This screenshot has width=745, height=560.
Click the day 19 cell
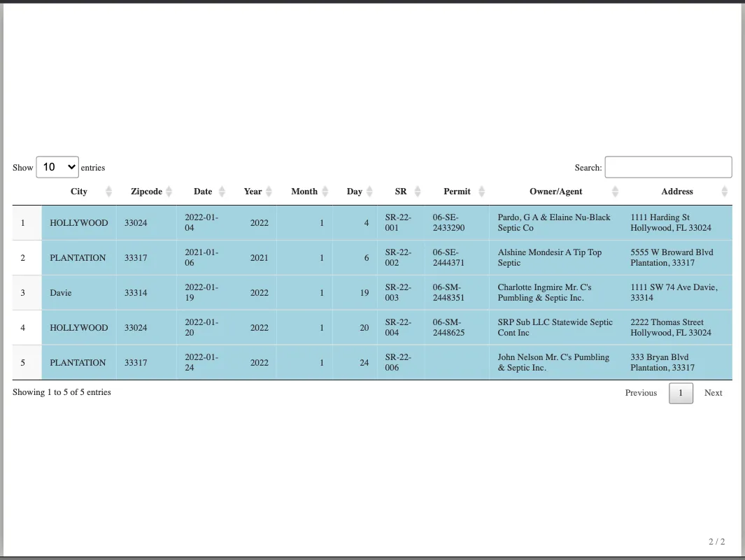pyautogui.click(x=355, y=293)
